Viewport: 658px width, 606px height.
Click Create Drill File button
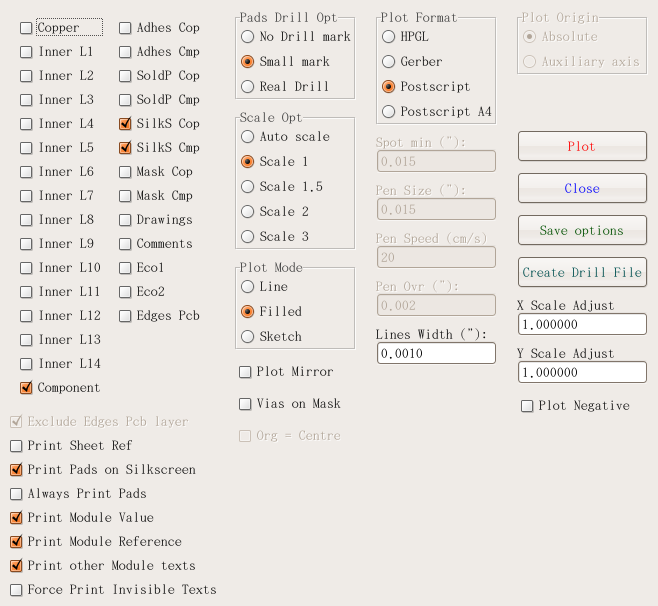(581, 272)
